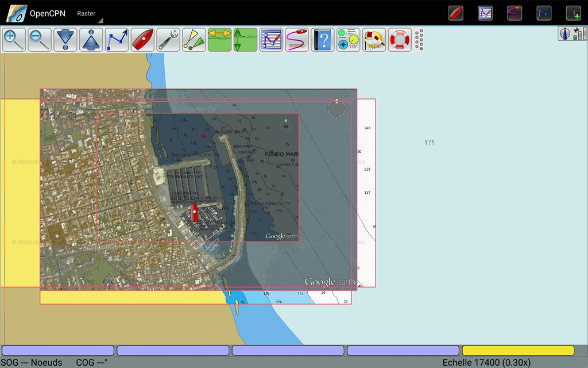This screenshot has height=368, width=588.
Task: Shift to larger scale chart (up-pointing blue triangle)
Action: 91,40
